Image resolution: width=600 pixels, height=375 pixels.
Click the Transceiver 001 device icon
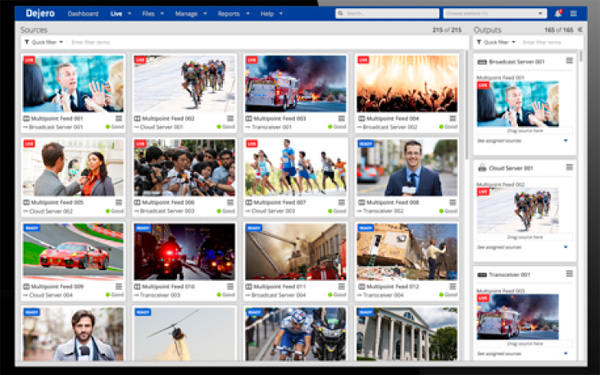click(482, 275)
